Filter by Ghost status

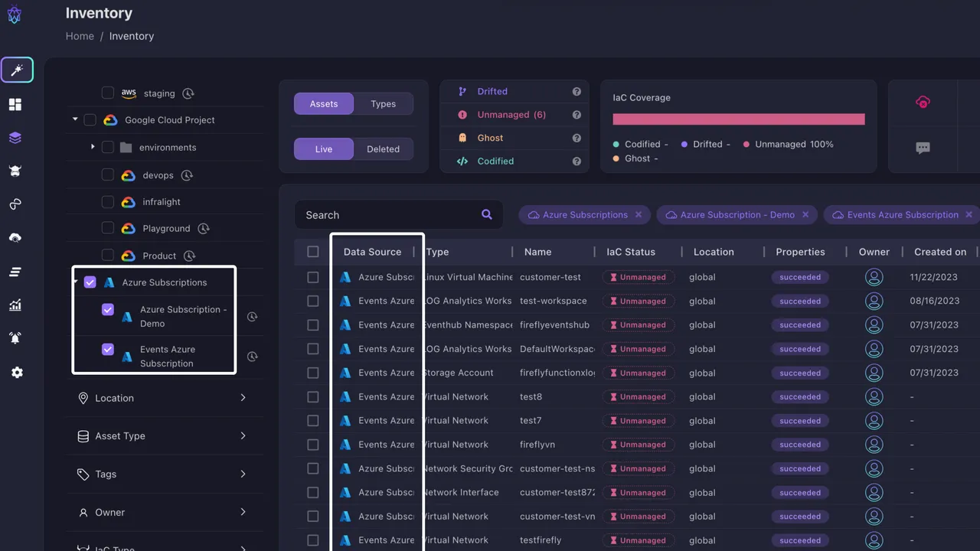(490, 138)
